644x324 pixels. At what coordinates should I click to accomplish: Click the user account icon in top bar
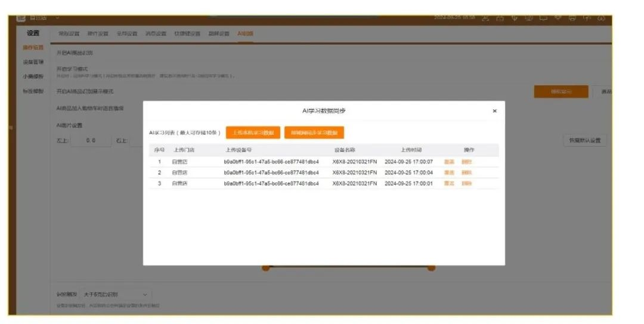(x=485, y=18)
